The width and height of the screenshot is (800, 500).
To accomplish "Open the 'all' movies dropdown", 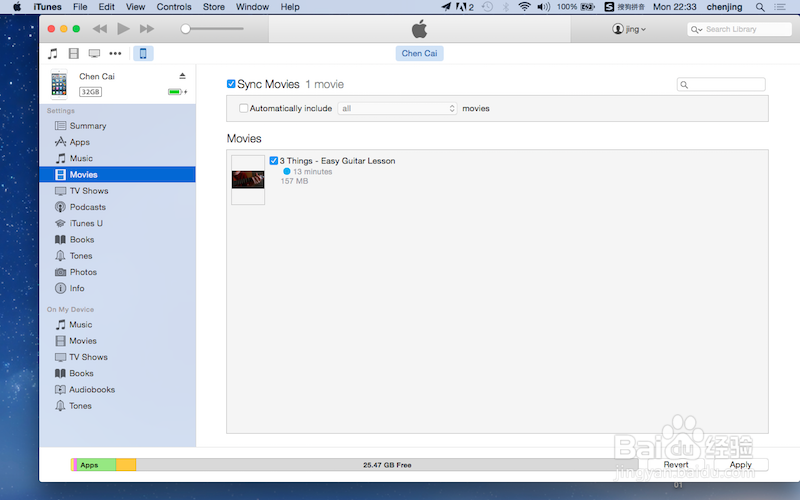I will point(397,108).
